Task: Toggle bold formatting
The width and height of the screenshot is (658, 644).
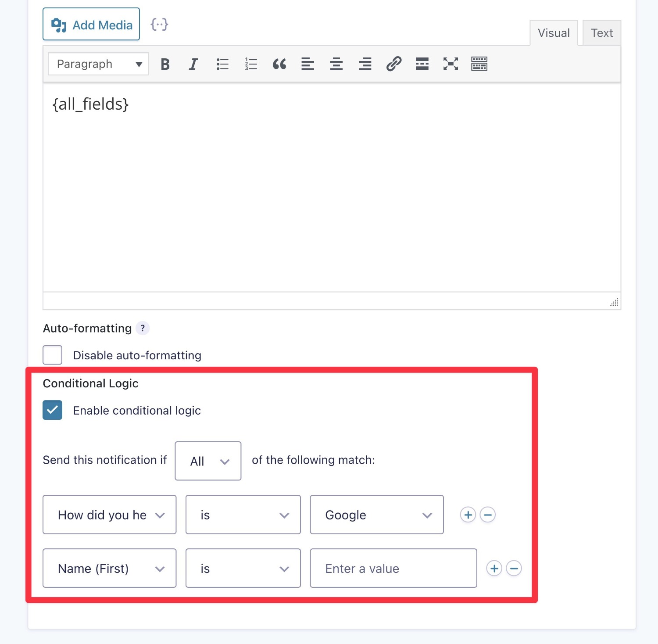Action: tap(165, 64)
